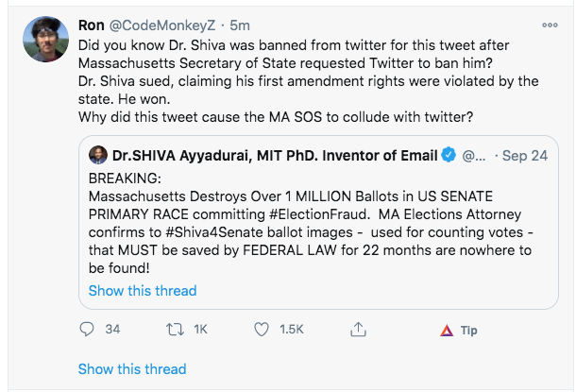Retweet using the retweet arrows icon
576x392 pixels.
[x=175, y=329]
